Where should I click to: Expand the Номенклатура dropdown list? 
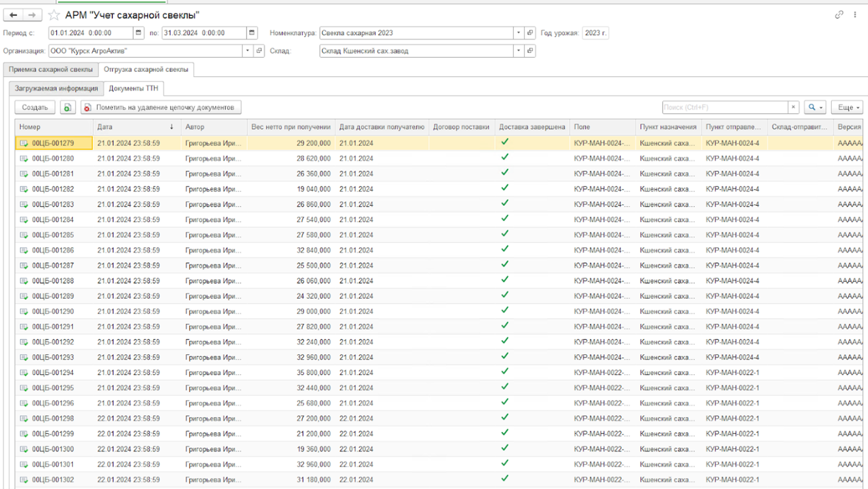(519, 33)
